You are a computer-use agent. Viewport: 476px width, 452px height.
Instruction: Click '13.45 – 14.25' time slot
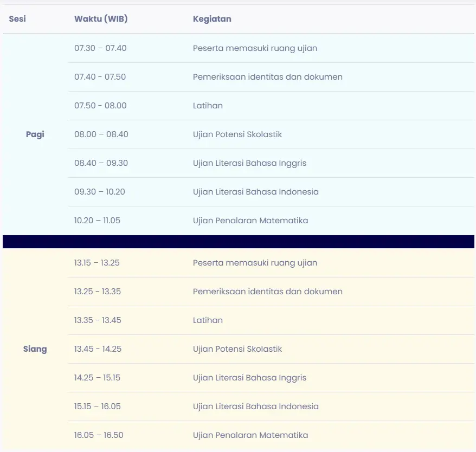point(98,348)
